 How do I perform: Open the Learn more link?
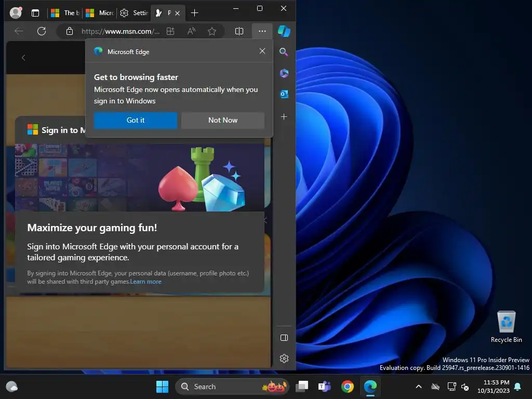tap(146, 282)
